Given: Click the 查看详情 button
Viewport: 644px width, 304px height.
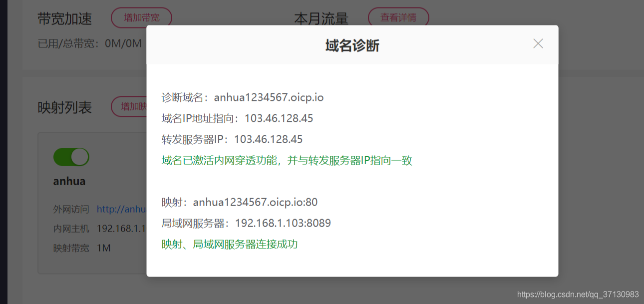Looking at the screenshot, I should [398, 16].
